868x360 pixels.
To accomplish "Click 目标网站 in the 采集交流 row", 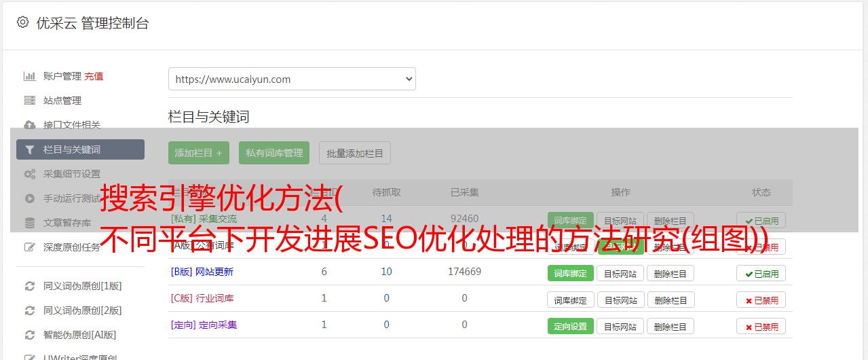I will [x=620, y=220].
